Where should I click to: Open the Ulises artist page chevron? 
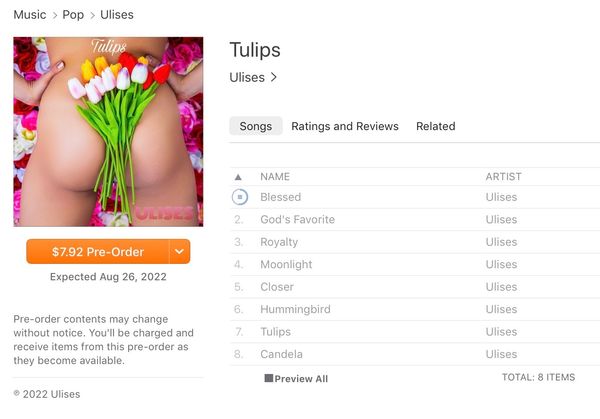[274, 77]
